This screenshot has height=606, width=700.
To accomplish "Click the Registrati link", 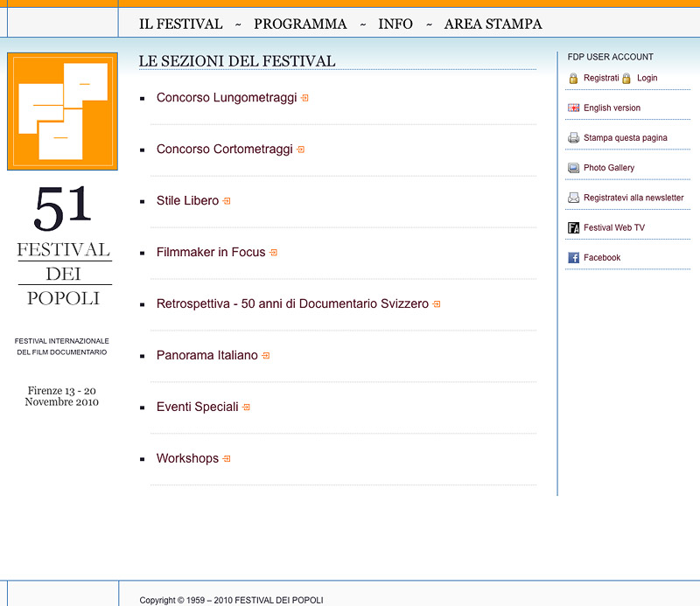I will [x=601, y=78].
